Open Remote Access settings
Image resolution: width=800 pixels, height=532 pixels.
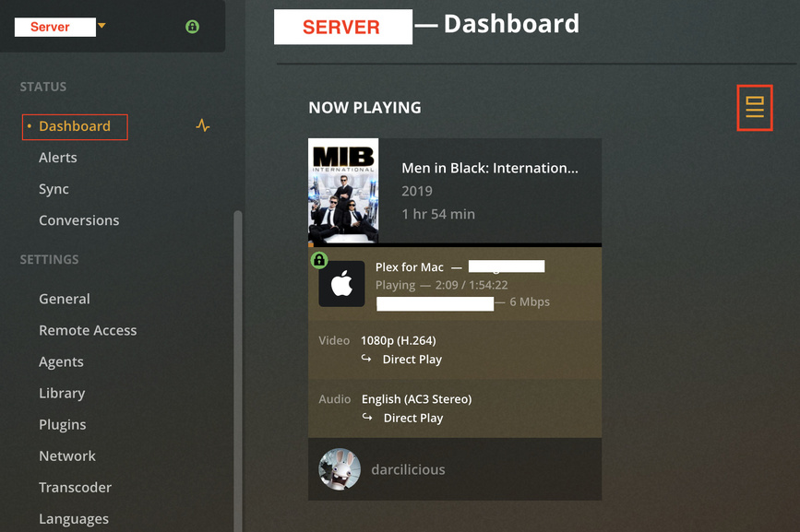88,330
